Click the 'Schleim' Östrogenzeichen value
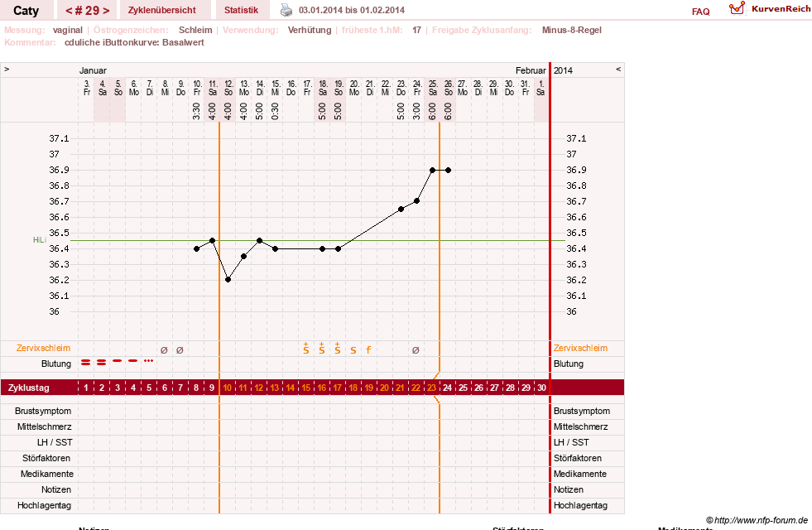 click(x=195, y=30)
